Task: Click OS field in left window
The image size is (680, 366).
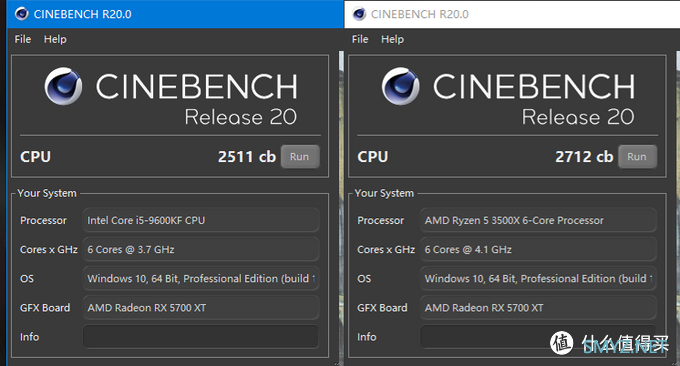Action: 201,278
